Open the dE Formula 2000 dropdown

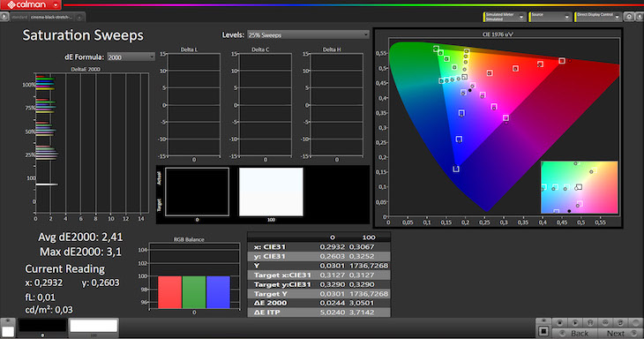point(131,57)
